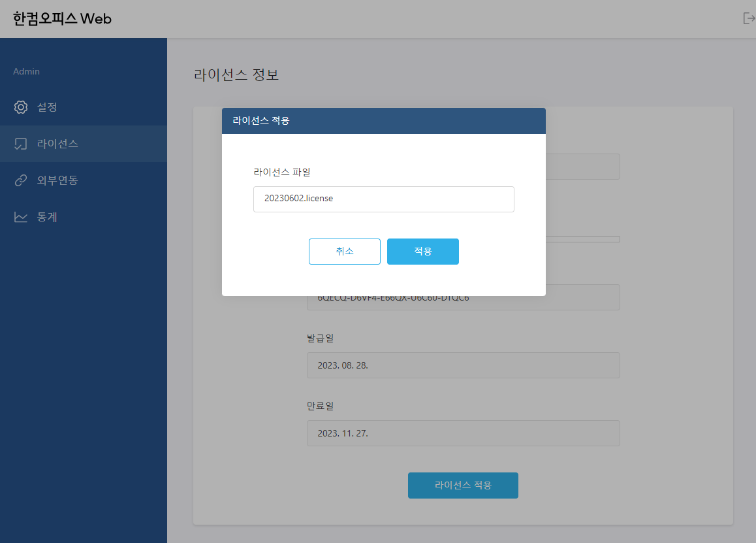Click the chain-link icon for 외부연동
756x543 pixels.
(x=21, y=180)
